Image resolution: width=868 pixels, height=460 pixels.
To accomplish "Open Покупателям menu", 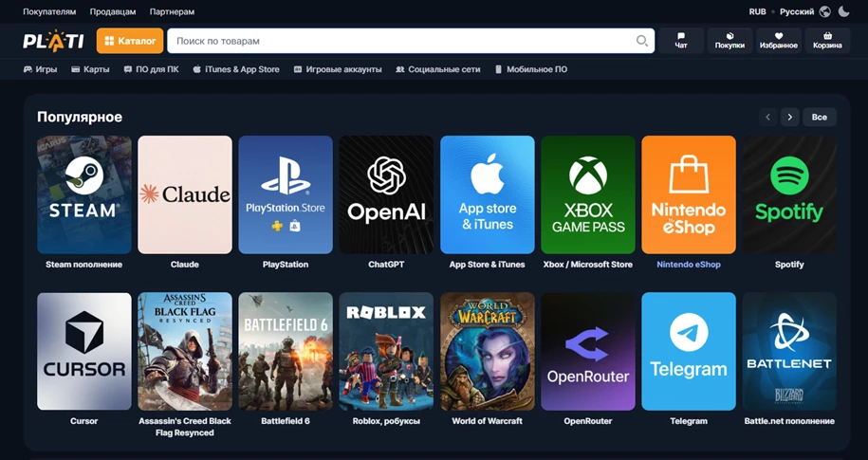I will pos(49,11).
